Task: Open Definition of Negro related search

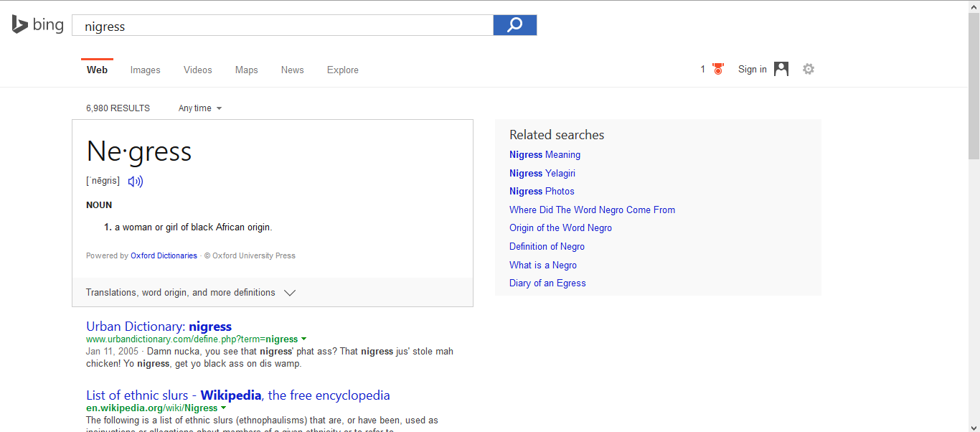Action: pos(547,246)
